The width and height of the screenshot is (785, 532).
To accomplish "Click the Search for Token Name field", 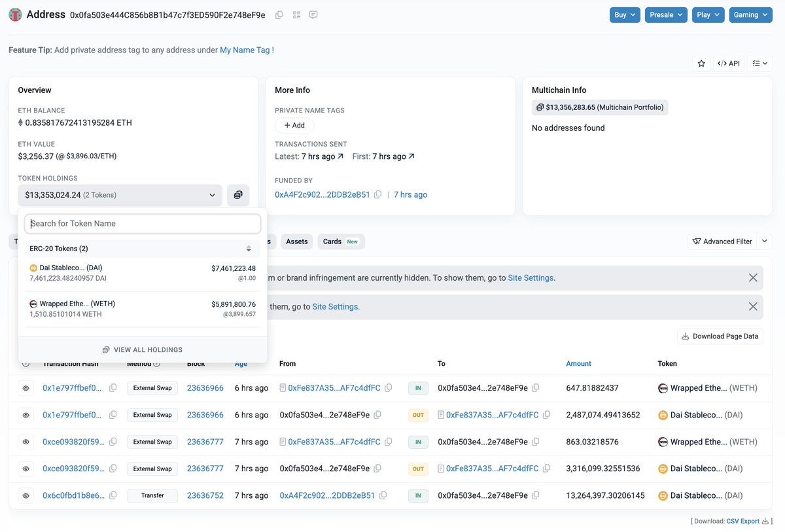I will point(143,224).
